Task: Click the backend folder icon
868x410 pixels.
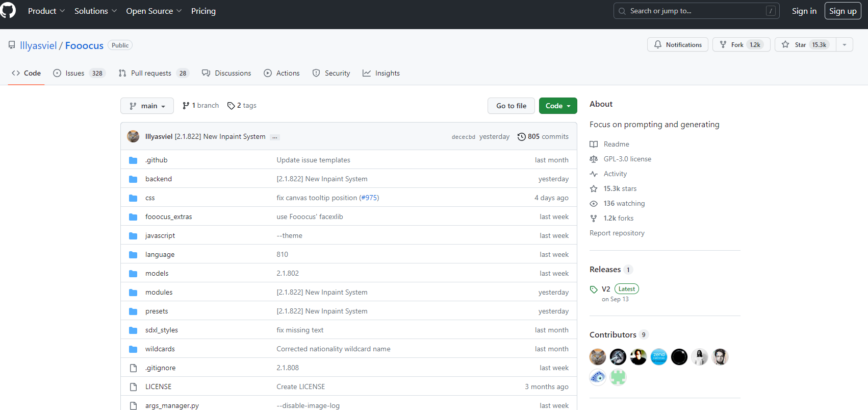Action: (x=133, y=179)
